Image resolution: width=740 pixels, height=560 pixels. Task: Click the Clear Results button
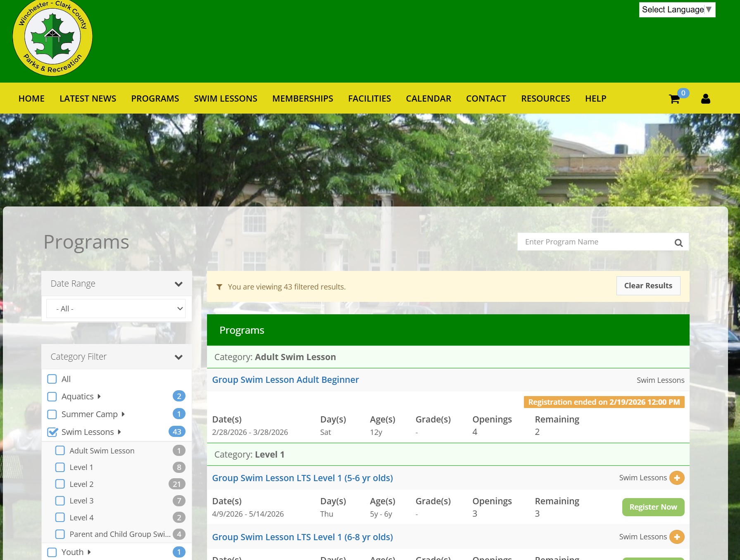[x=648, y=286]
